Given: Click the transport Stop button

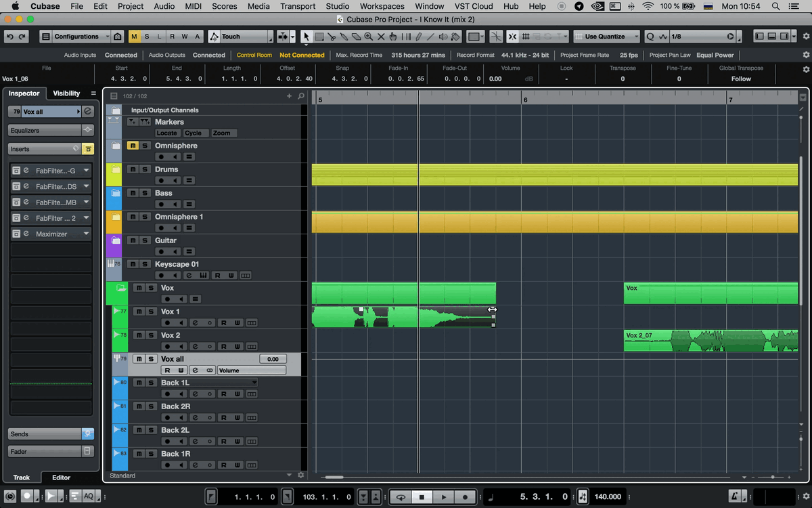Looking at the screenshot, I should pos(422,497).
